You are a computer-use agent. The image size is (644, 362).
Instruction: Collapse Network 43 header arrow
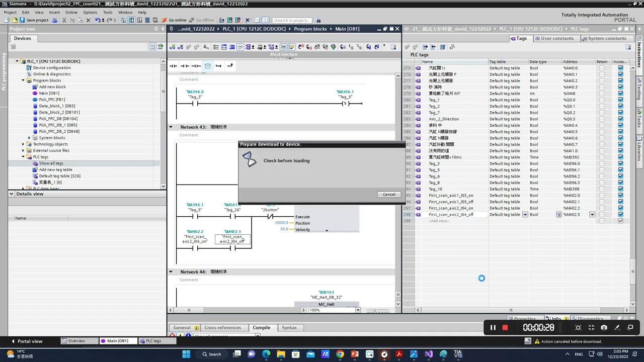click(x=171, y=127)
